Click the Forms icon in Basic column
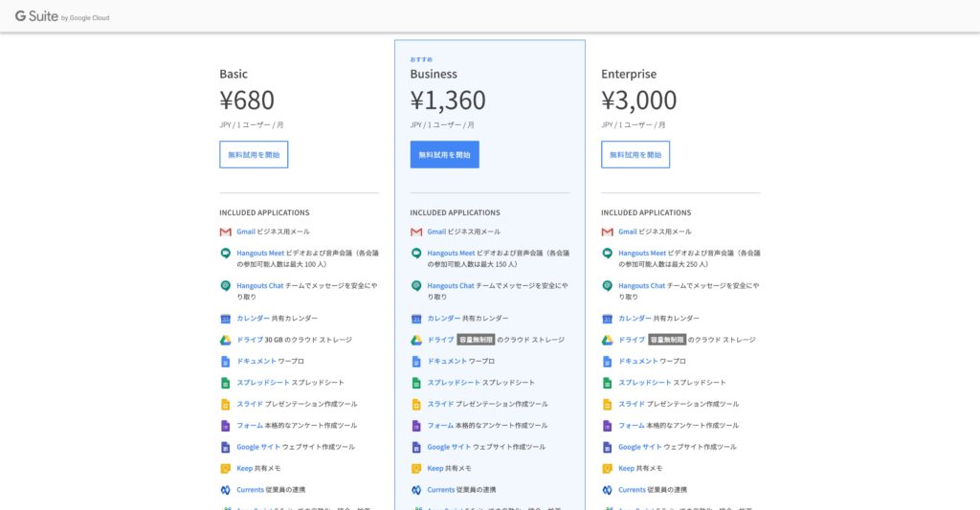The height and width of the screenshot is (510, 980). (226, 426)
